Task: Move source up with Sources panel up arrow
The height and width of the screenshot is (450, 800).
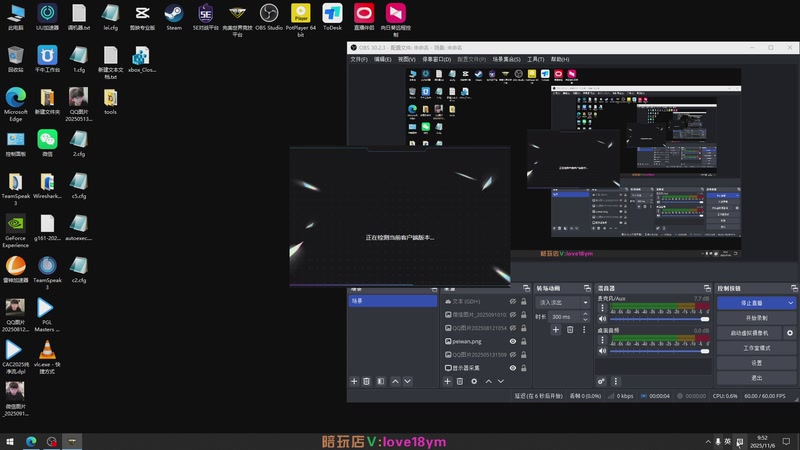Action: (x=489, y=381)
